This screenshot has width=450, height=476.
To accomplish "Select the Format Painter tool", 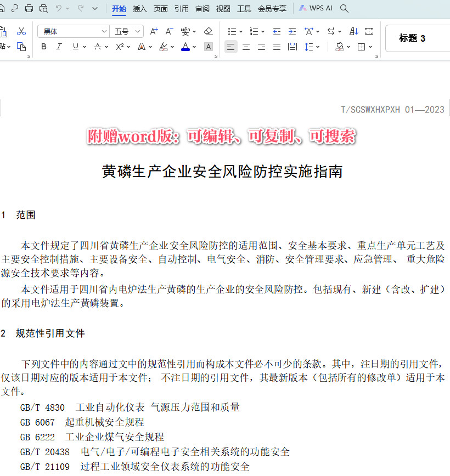I will (5, 31).
